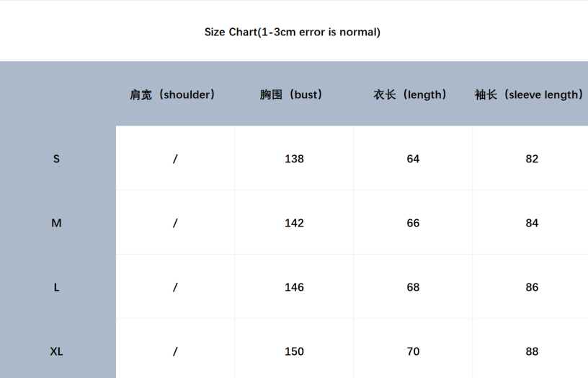This screenshot has width=588, height=378.
Task: Click the length column header
Action: coord(411,94)
